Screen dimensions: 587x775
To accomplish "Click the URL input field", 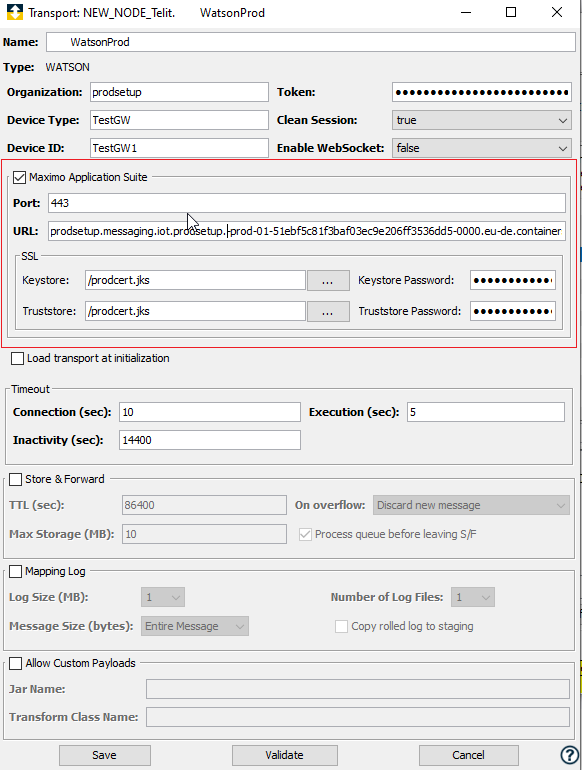I will pyautogui.click(x=307, y=231).
